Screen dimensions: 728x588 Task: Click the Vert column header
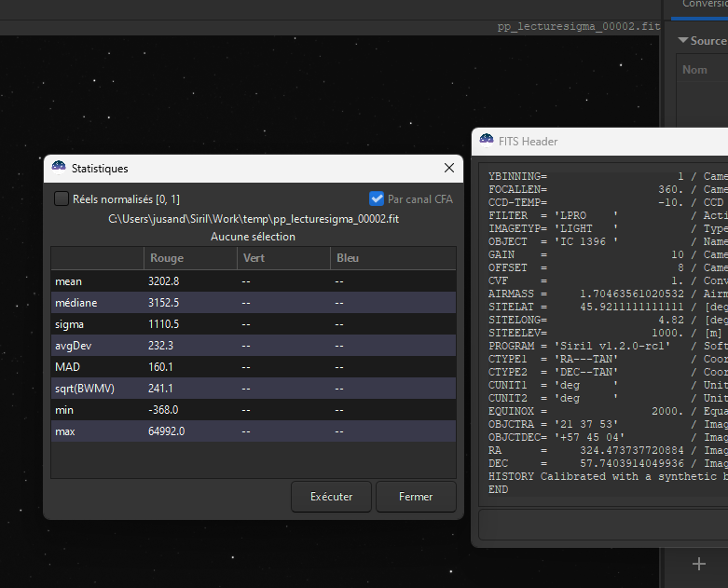click(x=283, y=258)
